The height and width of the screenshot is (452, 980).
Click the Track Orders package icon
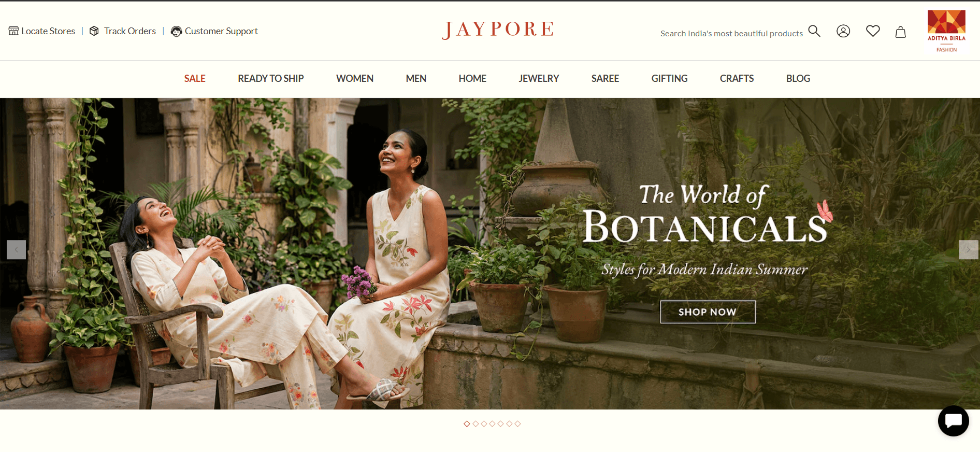[94, 31]
